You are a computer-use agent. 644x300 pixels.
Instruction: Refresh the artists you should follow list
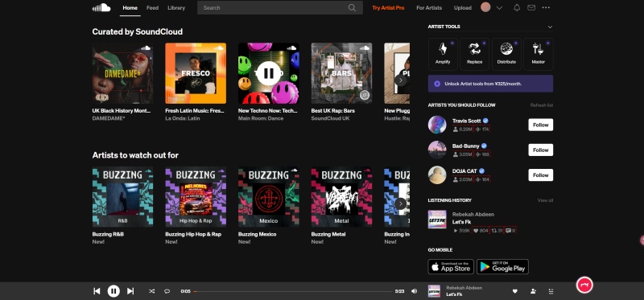click(541, 105)
